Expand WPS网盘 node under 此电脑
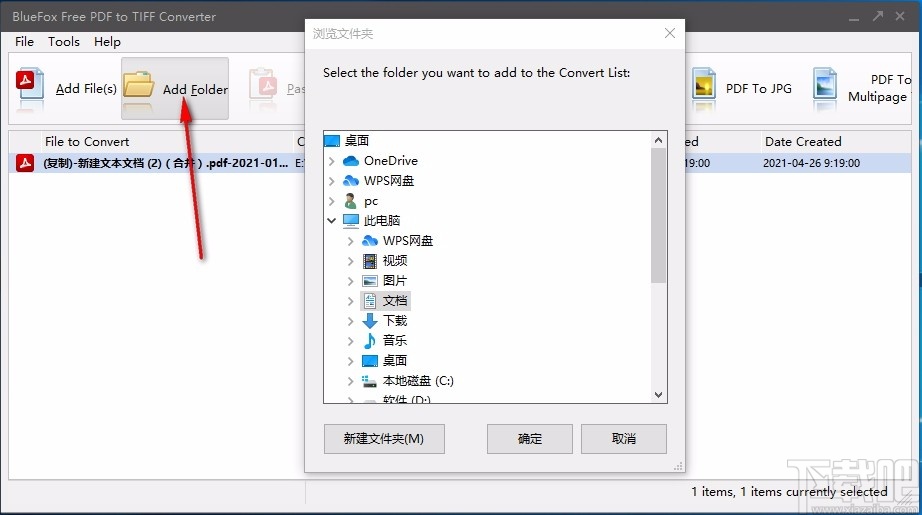Image resolution: width=922 pixels, height=515 pixels. click(350, 241)
